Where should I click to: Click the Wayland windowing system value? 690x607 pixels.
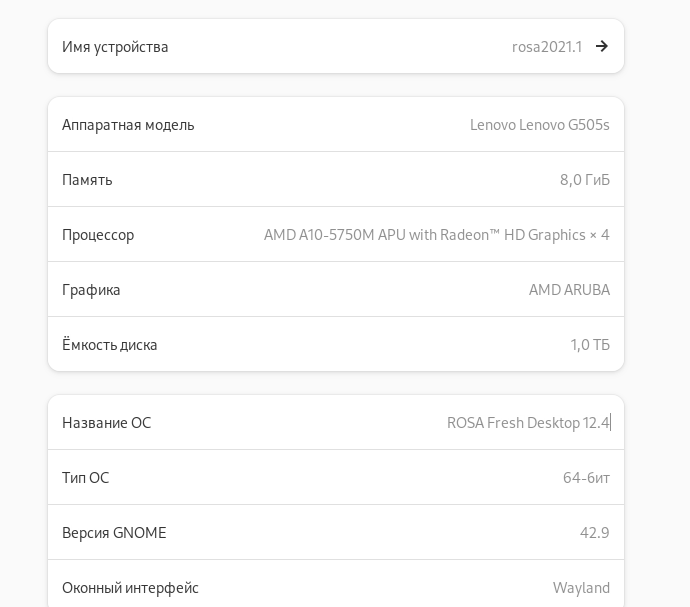(x=581, y=588)
